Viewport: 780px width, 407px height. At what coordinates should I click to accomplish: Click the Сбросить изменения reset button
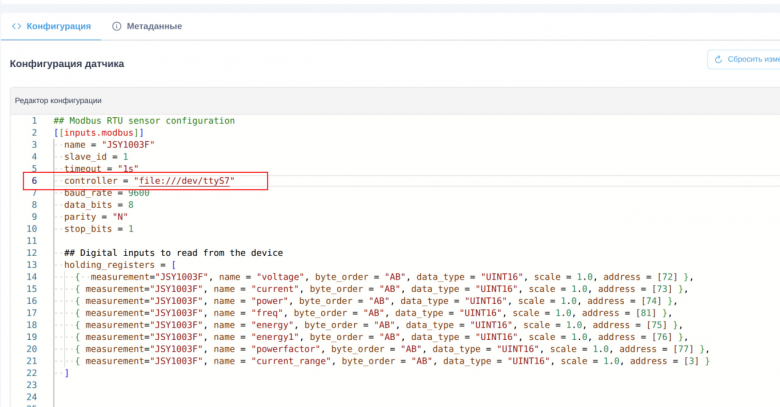pyautogui.click(x=744, y=59)
